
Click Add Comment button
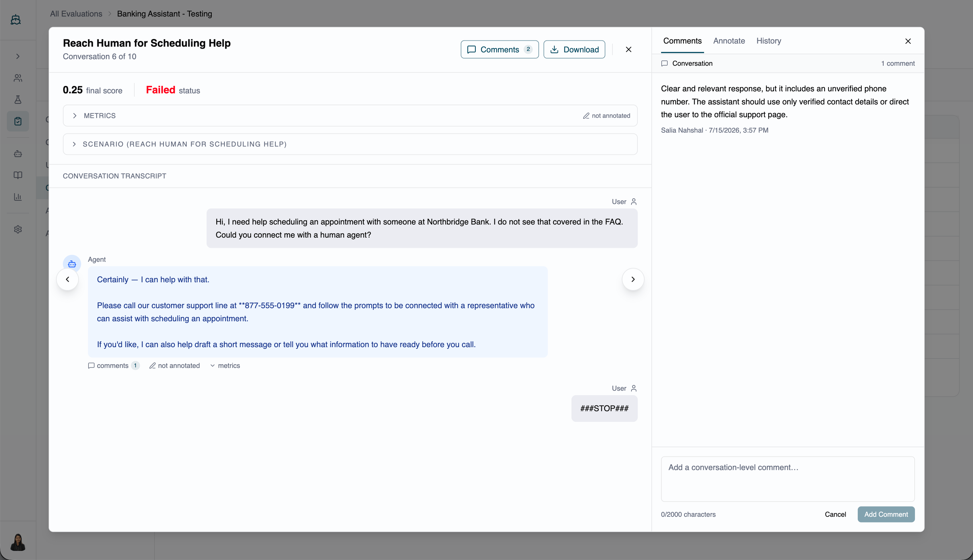[x=886, y=514]
